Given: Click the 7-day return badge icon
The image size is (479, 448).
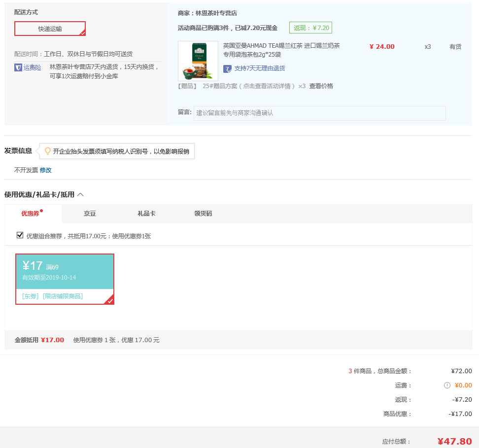Looking at the screenshot, I should coord(227,68).
